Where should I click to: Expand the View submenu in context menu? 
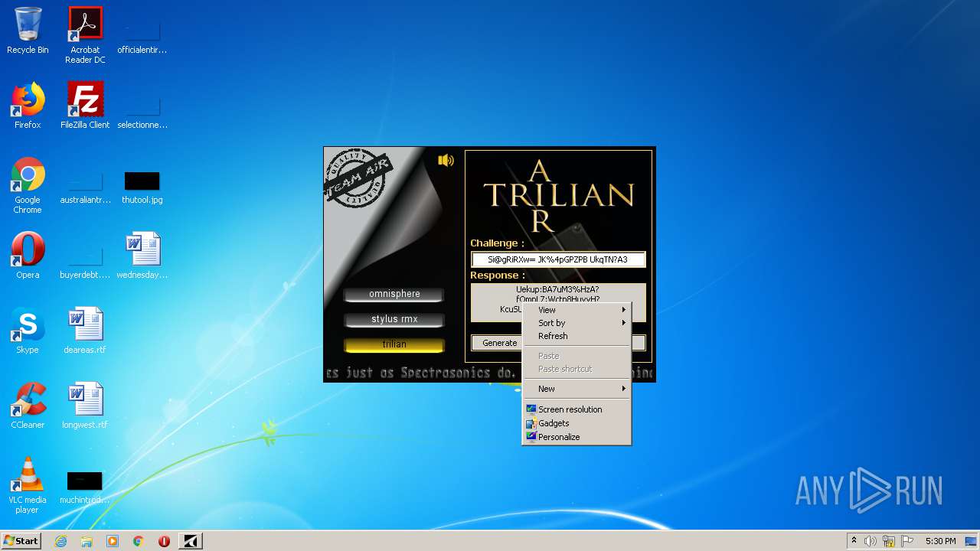pyautogui.click(x=577, y=310)
